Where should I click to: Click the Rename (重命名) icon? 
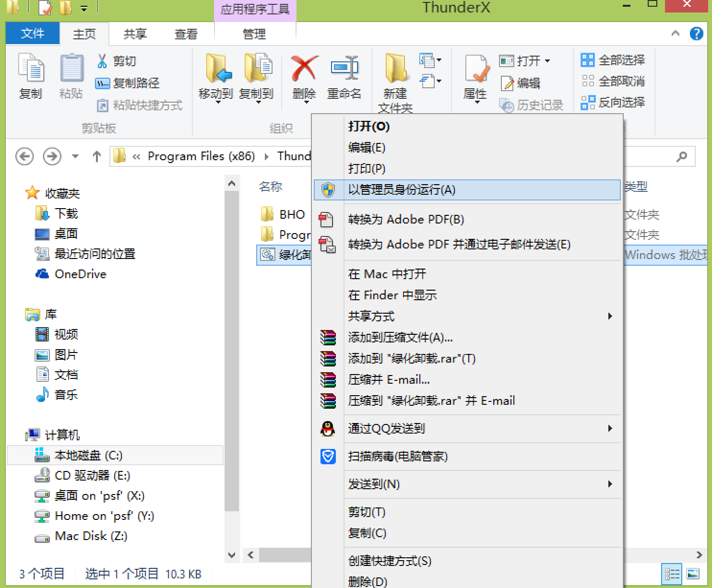click(344, 68)
